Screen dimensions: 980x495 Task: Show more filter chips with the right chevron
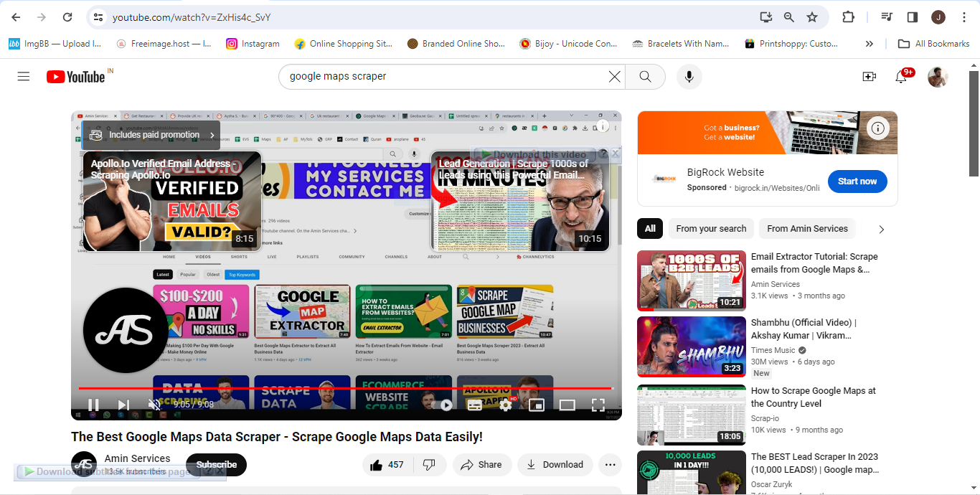(x=882, y=230)
